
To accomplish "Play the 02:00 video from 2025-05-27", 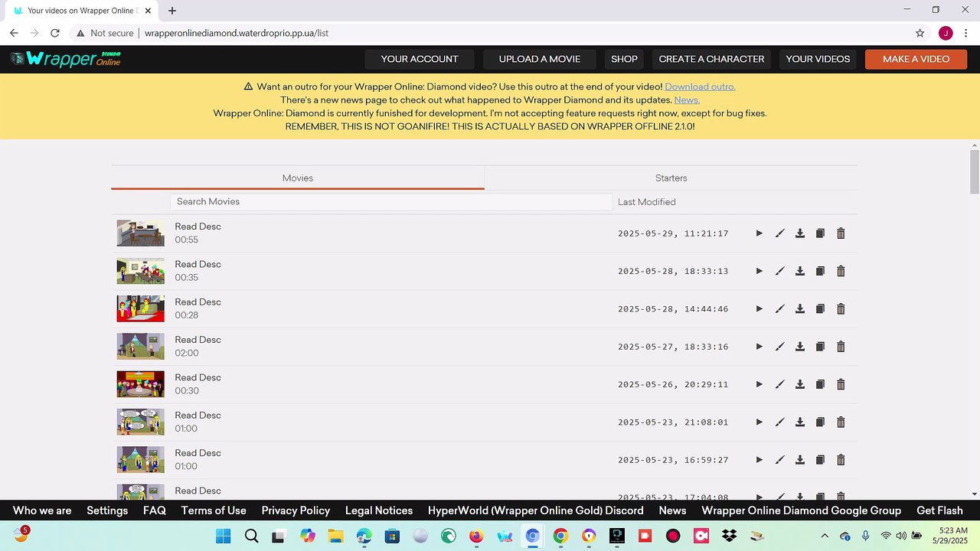I will point(759,347).
